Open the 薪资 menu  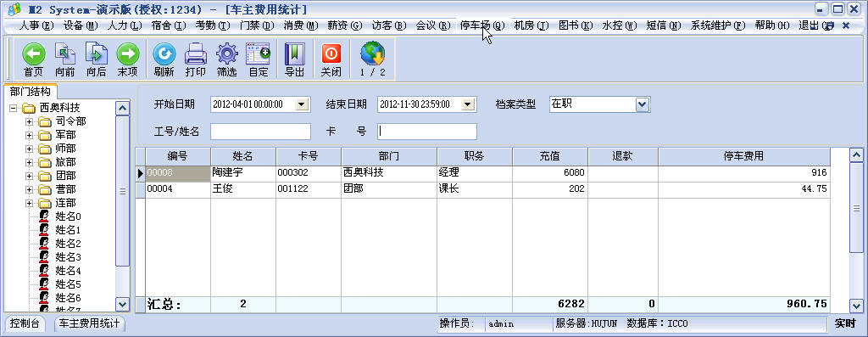coord(345,25)
